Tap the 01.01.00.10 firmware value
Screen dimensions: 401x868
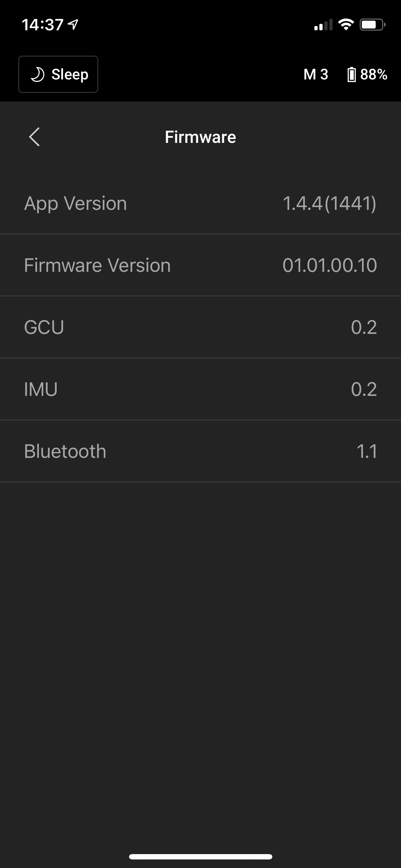pyautogui.click(x=330, y=265)
